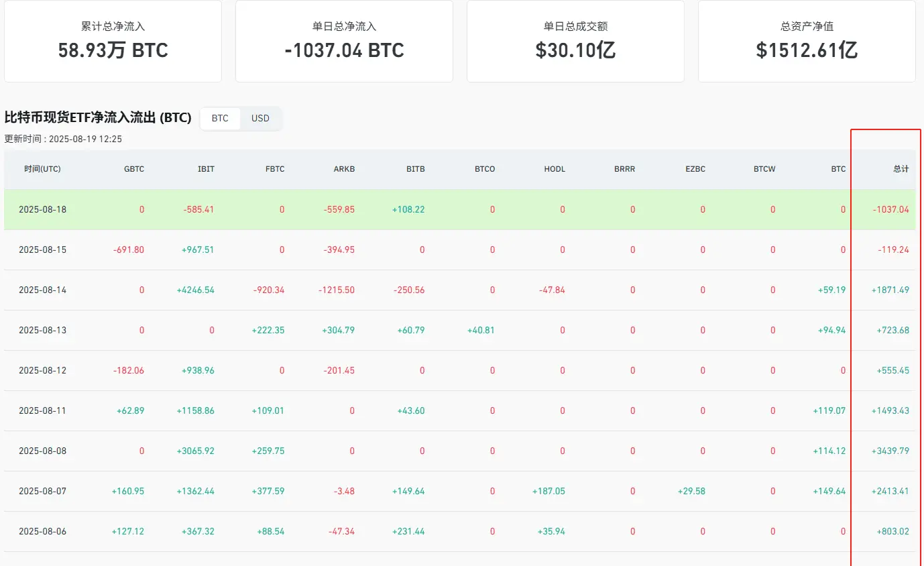The width and height of the screenshot is (924, 566).
Task: Click the +967.51 IBIT value
Action: pyautogui.click(x=198, y=249)
